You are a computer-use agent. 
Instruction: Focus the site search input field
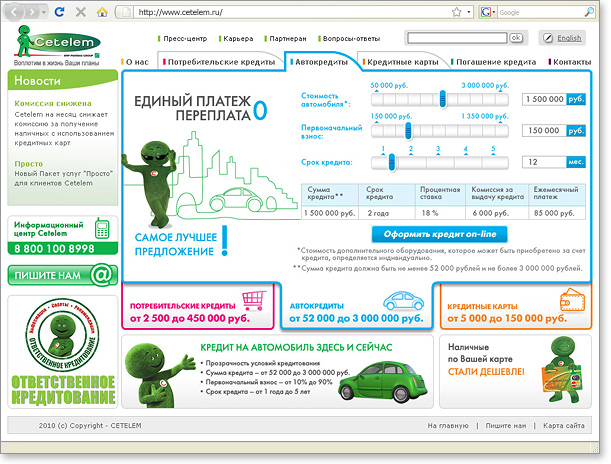pos(457,38)
